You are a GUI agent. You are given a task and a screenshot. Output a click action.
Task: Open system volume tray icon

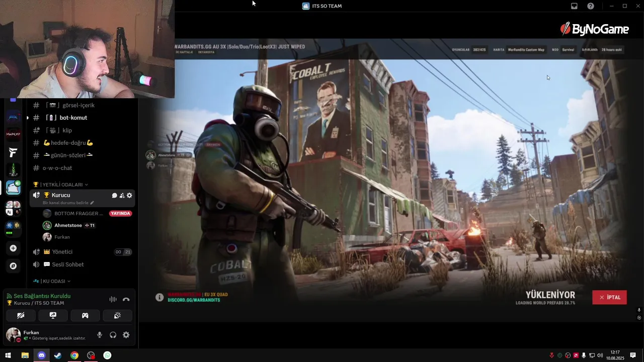coord(600,355)
